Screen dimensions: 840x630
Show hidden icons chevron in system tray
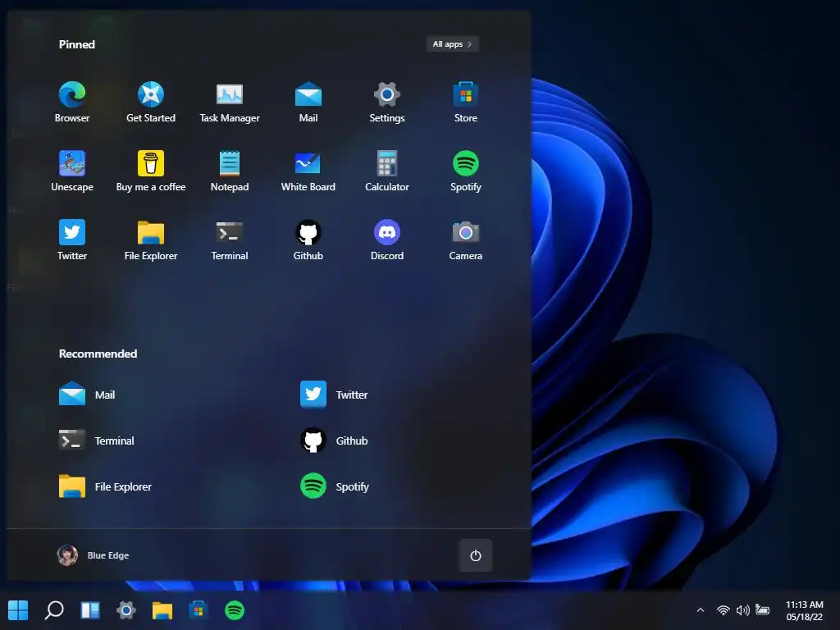[701, 610]
